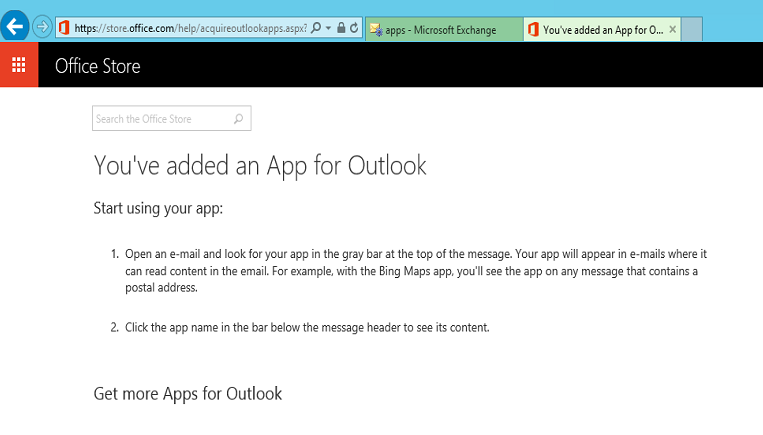Click the Open an e-mail and look instruction text
Screen dimensions: 763x435
point(416,271)
